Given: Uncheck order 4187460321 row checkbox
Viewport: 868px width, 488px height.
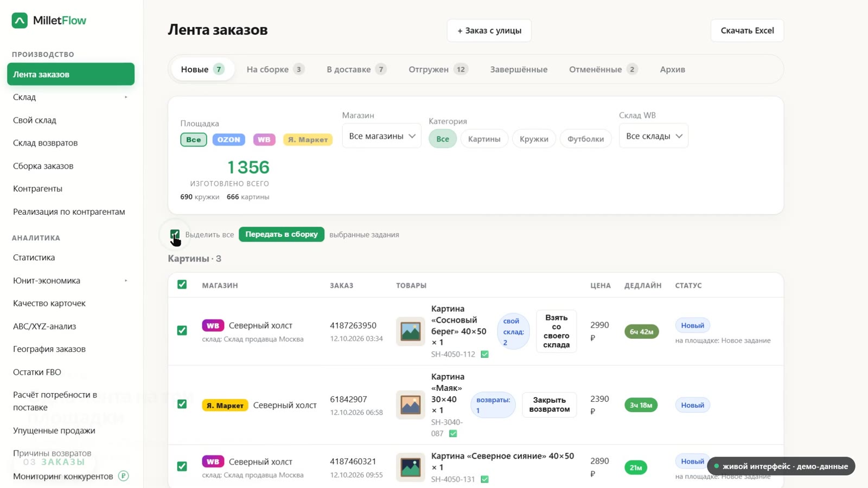Looking at the screenshot, I should 182,466.
